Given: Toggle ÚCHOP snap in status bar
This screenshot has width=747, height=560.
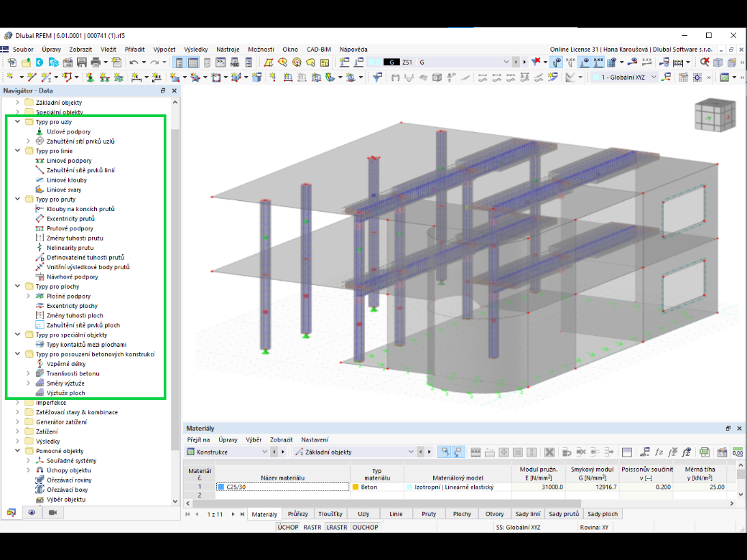Looking at the screenshot, I should [x=288, y=527].
